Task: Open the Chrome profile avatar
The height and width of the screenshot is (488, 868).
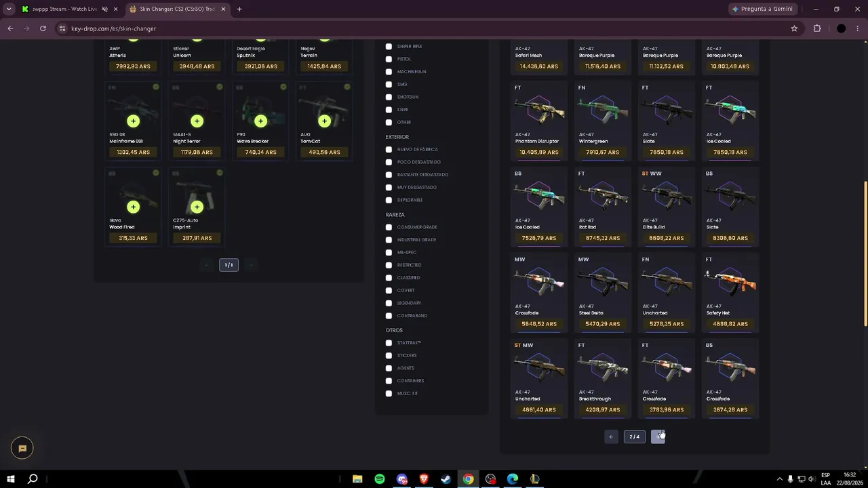Action: (841, 28)
